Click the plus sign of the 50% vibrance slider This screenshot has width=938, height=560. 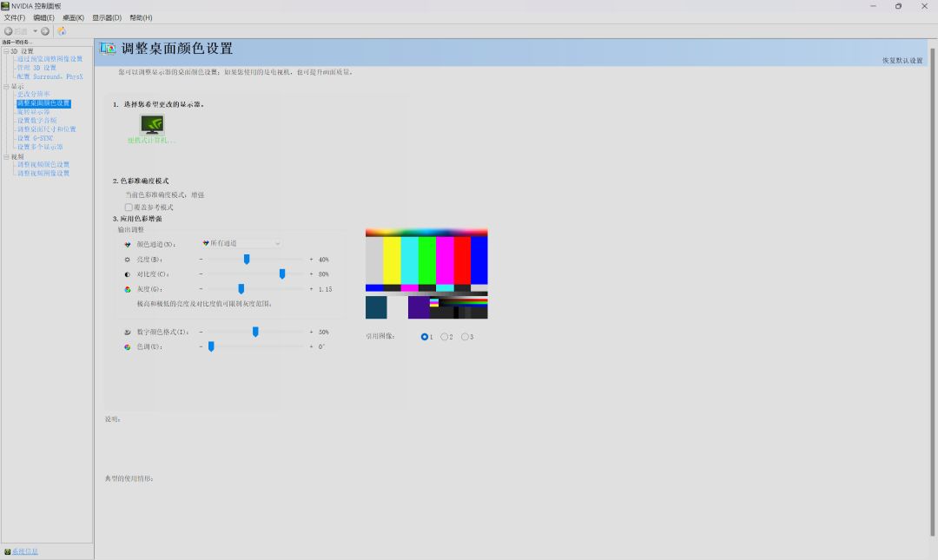311,332
